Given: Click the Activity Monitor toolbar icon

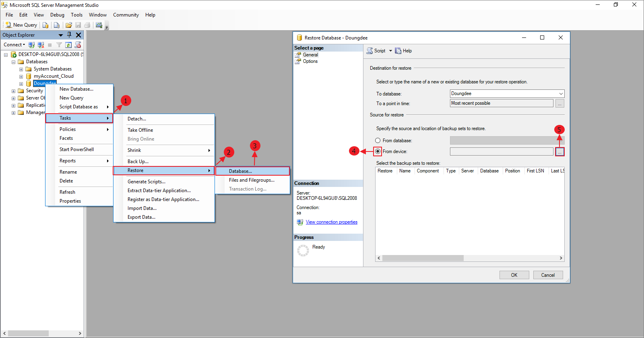Looking at the screenshot, I should (99, 25).
